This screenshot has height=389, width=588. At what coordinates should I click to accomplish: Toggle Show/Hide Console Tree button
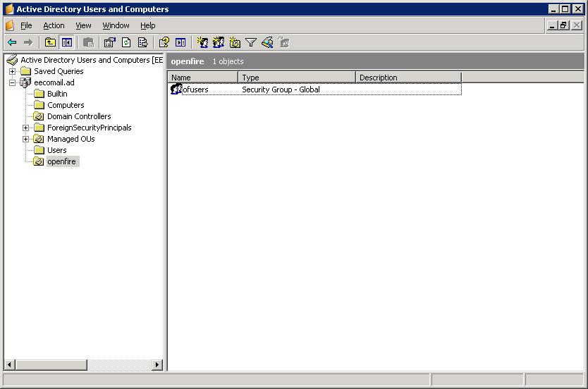point(67,42)
